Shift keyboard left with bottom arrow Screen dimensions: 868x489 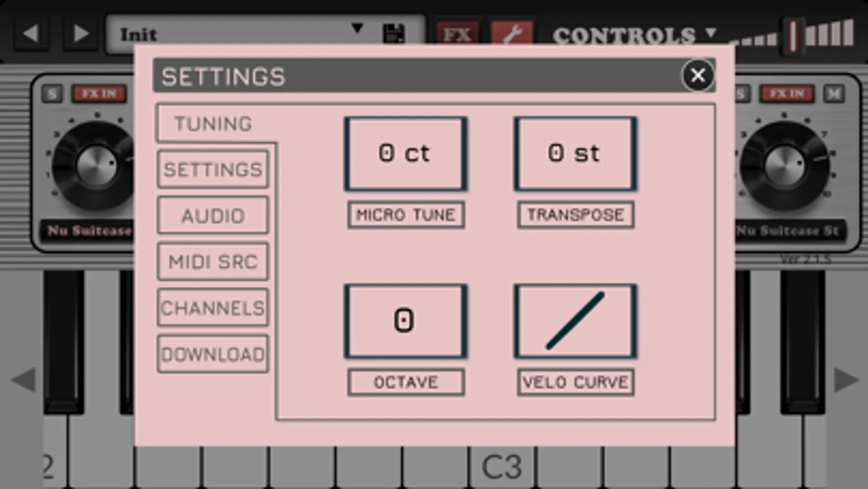click(x=23, y=380)
